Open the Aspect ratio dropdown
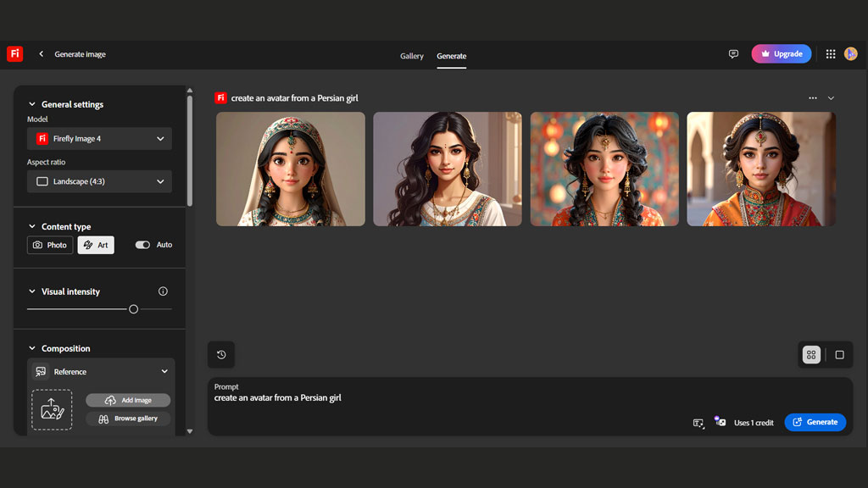This screenshot has width=868, height=488. point(99,181)
